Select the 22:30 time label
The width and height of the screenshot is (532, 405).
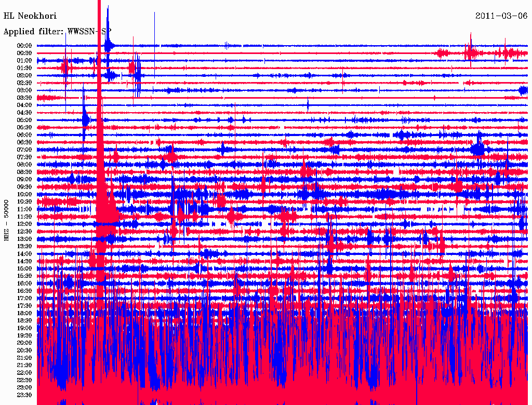pyautogui.click(x=24, y=380)
